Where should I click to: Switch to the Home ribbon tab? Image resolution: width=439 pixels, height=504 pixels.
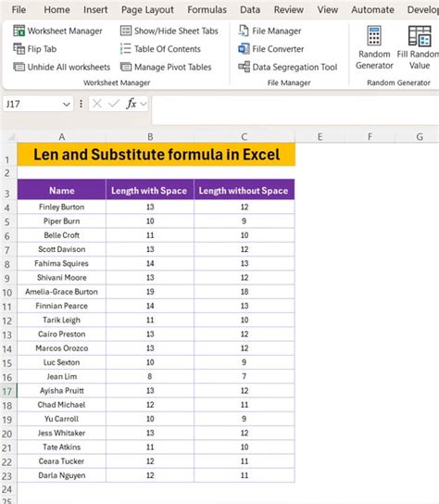(x=56, y=9)
